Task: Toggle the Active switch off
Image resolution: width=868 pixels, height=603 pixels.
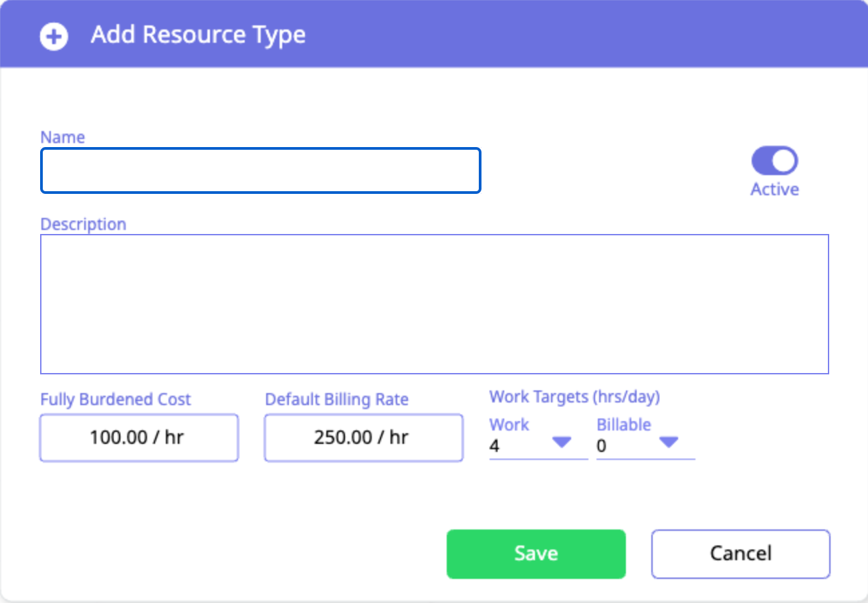Action: (x=774, y=161)
